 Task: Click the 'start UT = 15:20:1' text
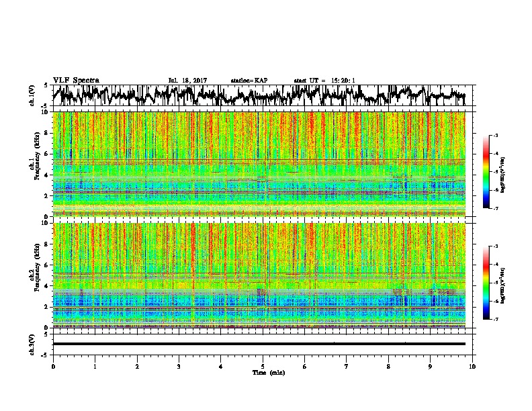click(324, 81)
